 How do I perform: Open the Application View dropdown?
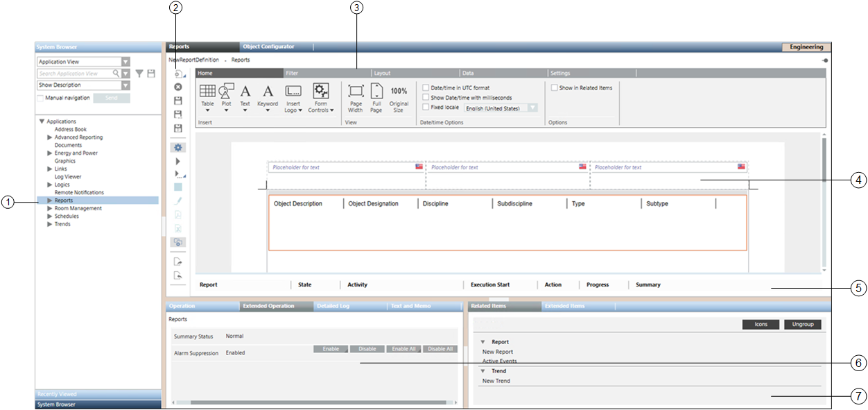coord(125,62)
